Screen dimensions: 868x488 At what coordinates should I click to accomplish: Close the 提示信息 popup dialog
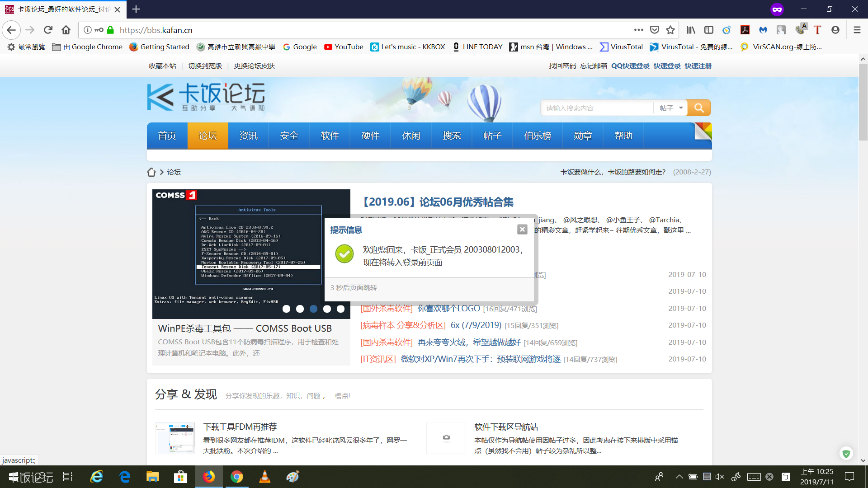(522, 229)
